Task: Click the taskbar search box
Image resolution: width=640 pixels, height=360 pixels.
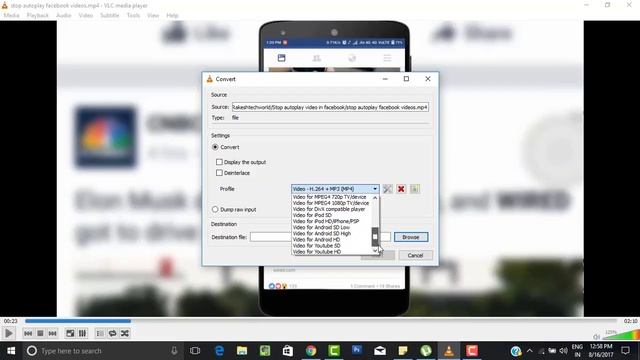Action: pyautogui.click(x=102, y=351)
